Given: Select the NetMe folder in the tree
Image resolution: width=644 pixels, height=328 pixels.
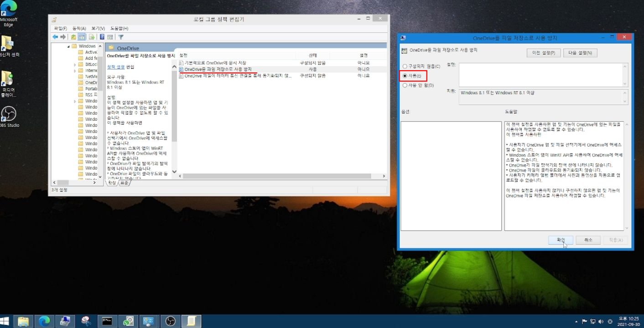Looking at the screenshot, I should pos(88,77).
